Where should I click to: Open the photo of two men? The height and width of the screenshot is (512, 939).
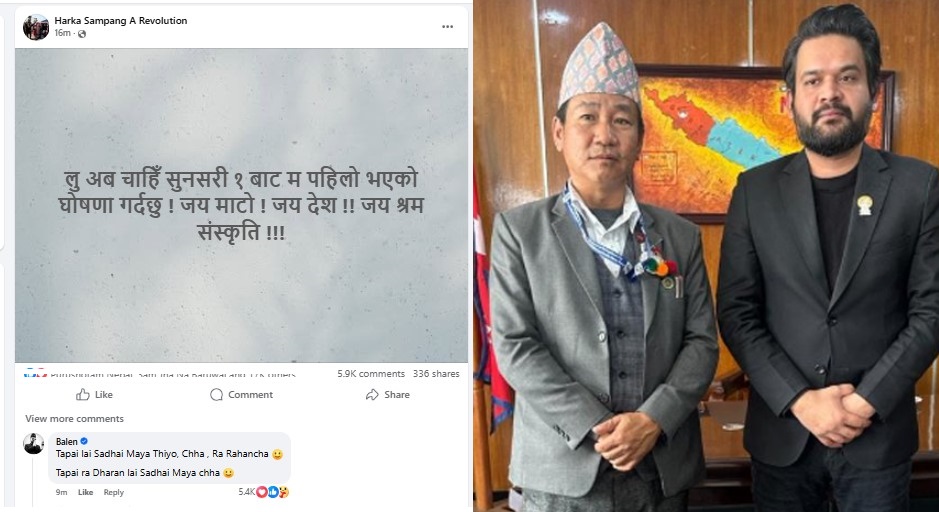pyautogui.click(x=706, y=256)
